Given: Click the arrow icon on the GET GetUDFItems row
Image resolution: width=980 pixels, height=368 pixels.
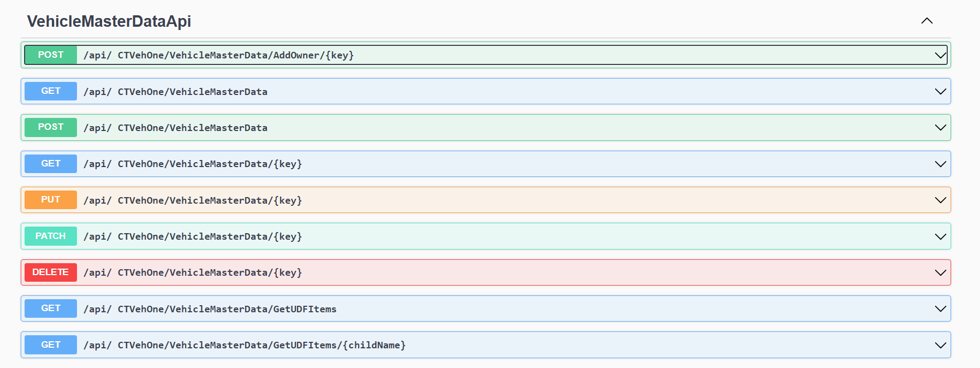Looking at the screenshot, I should (x=940, y=309).
